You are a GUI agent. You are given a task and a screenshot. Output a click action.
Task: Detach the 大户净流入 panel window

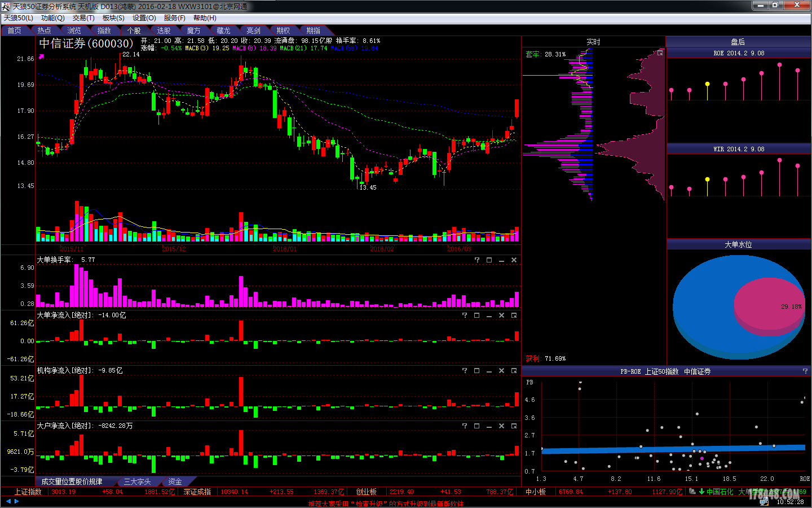pyautogui.click(x=514, y=426)
